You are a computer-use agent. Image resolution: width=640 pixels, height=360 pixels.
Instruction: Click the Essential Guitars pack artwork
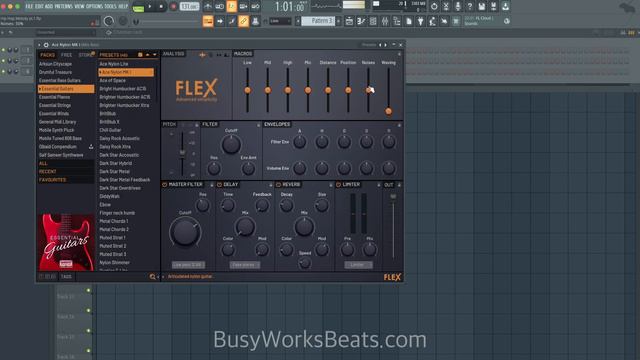(x=66, y=242)
